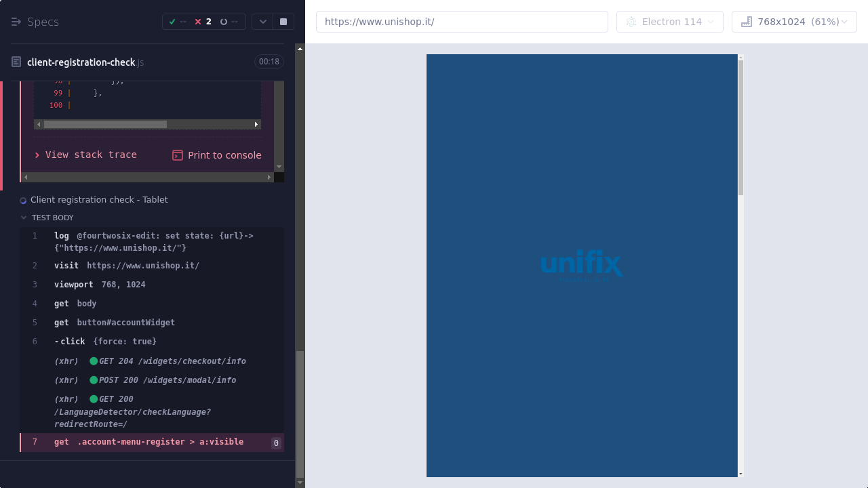Click the Print to console icon
The width and height of the screenshot is (868, 488).
178,155
